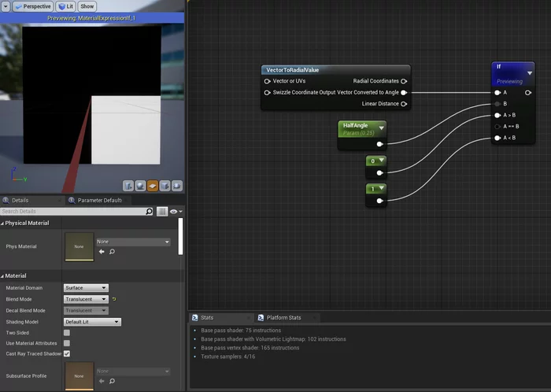Open the Show menu in viewport
The image size is (551, 392).
point(87,6)
